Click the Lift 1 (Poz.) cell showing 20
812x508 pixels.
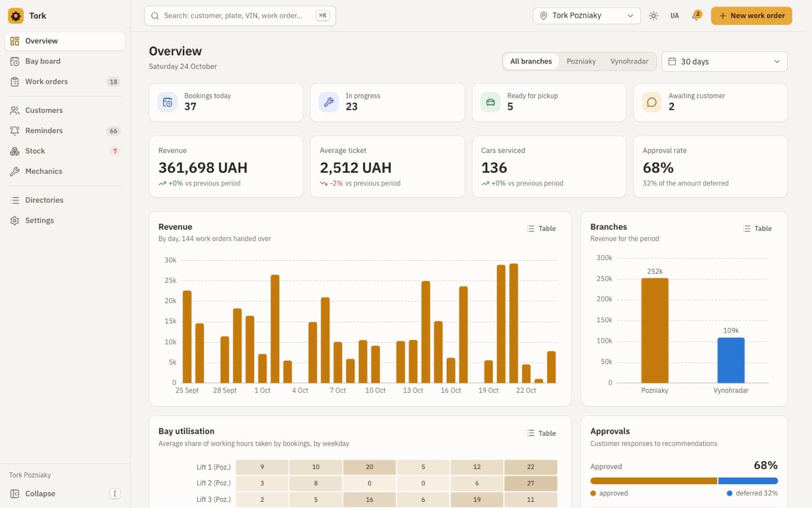pos(369,467)
